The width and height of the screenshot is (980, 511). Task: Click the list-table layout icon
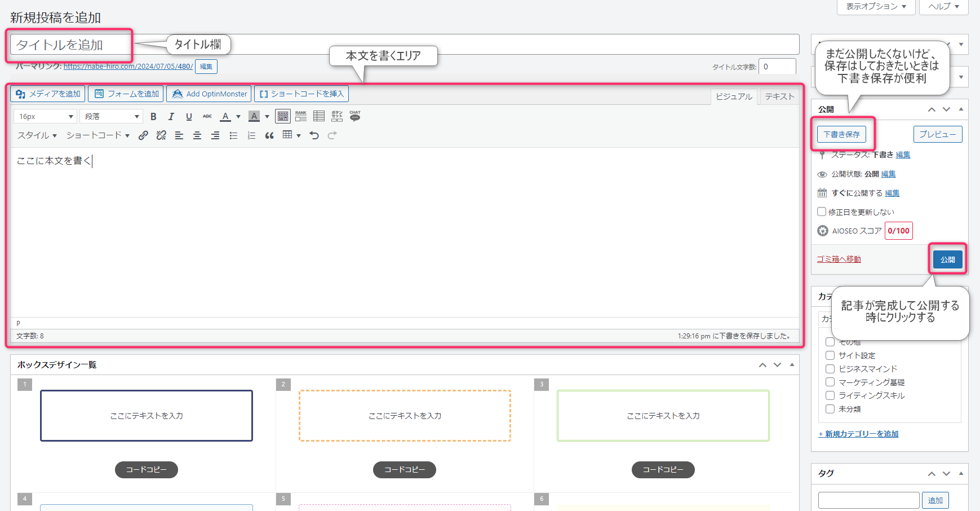click(319, 117)
